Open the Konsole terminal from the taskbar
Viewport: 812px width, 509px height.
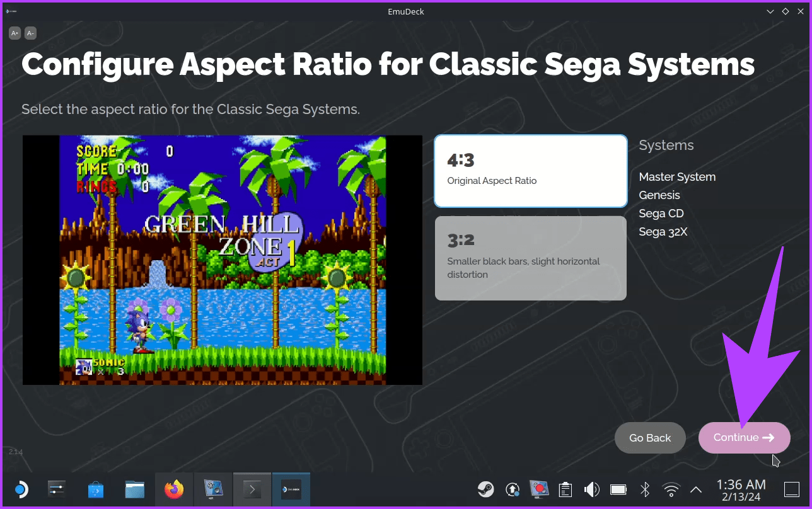coord(252,489)
